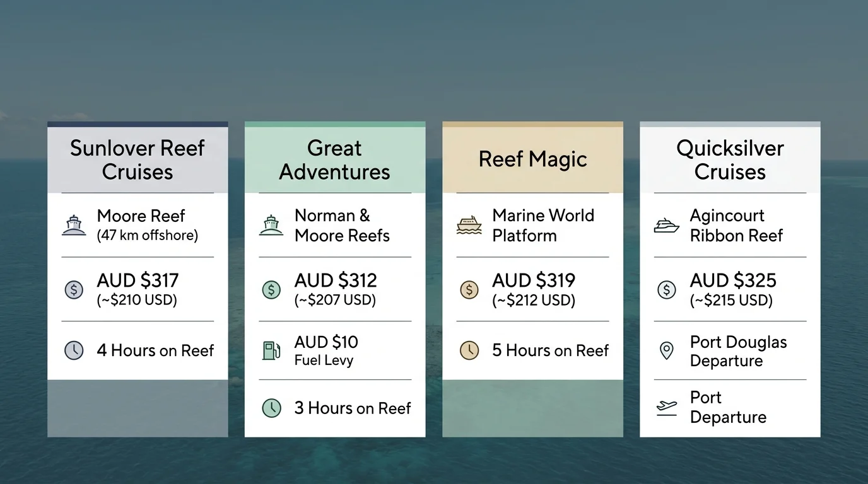Click the dollar icon next to AUD $325
868x484 pixels.
click(667, 290)
